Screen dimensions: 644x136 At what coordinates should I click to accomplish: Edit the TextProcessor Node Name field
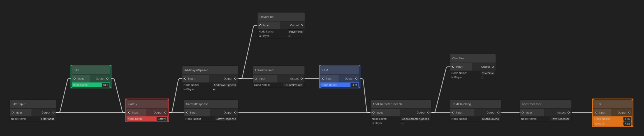tap(560, 119)
